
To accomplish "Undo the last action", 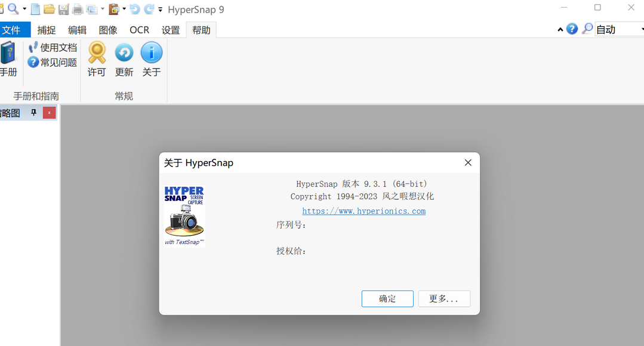I will click(135, 9).
